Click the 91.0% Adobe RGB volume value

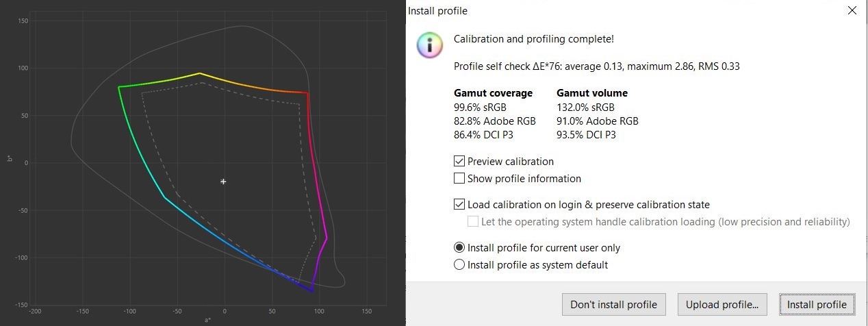598,121
